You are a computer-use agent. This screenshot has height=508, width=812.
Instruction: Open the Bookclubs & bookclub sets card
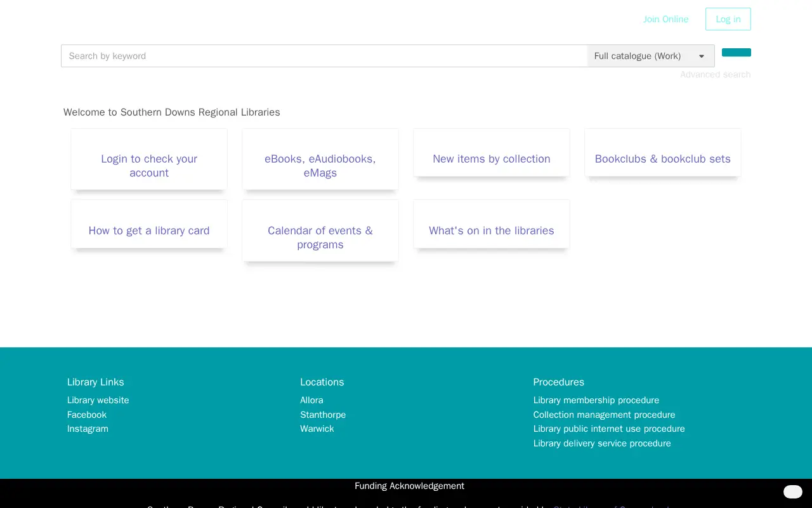[663, 152]
